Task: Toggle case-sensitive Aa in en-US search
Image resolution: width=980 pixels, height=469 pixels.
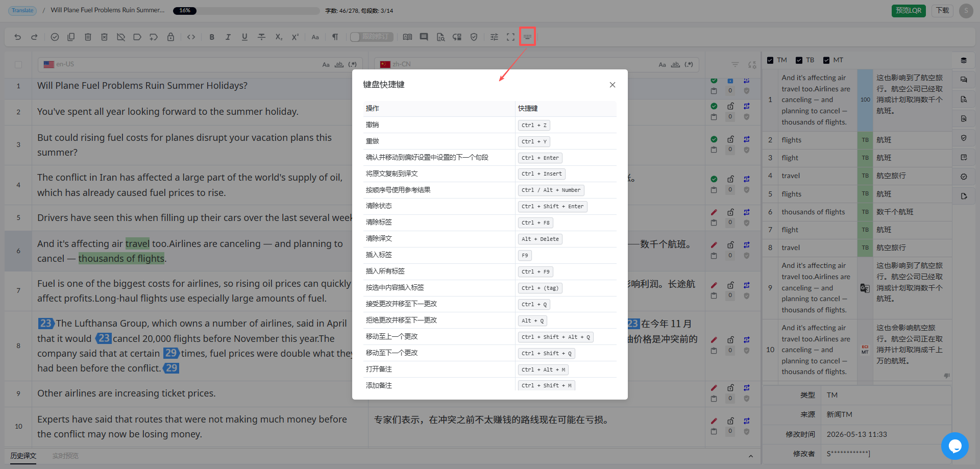Action: (326, 65)
